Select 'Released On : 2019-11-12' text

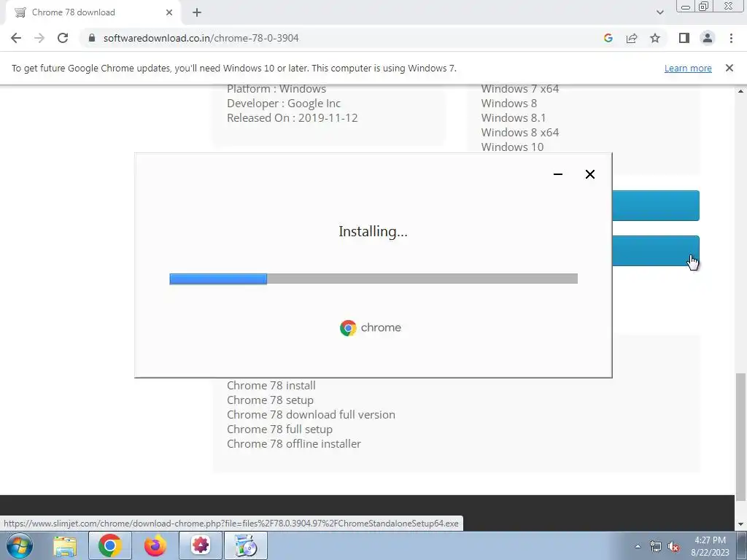pyautogui.click(x=292, y=118)
